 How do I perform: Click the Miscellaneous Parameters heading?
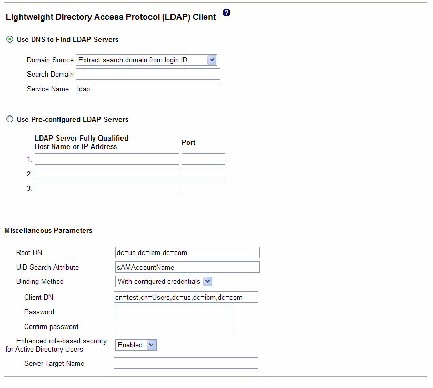pyautogui.click(x=48, y=230)
